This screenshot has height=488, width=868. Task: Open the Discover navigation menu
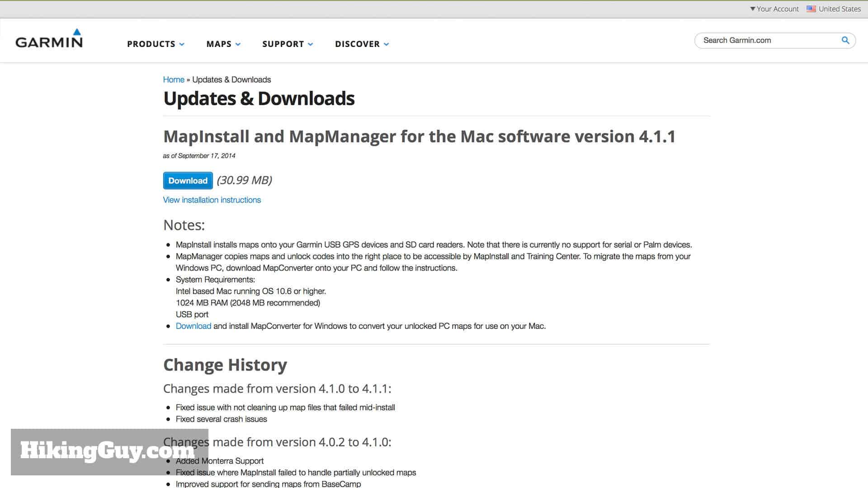point(362,44)
